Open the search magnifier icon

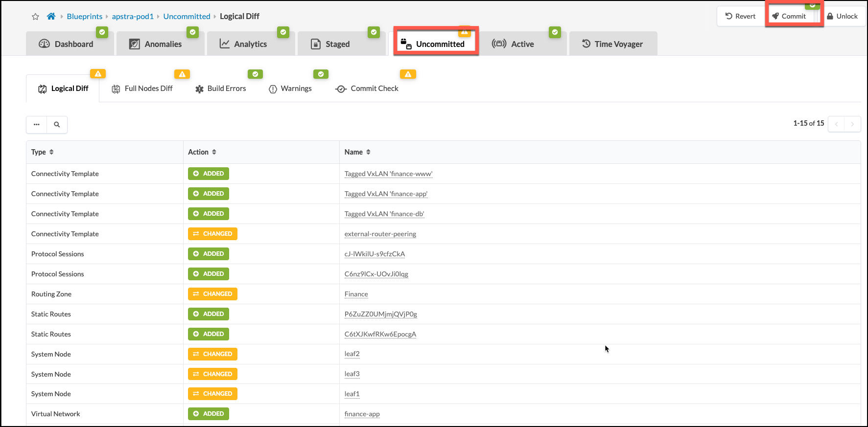coord(57,125)
